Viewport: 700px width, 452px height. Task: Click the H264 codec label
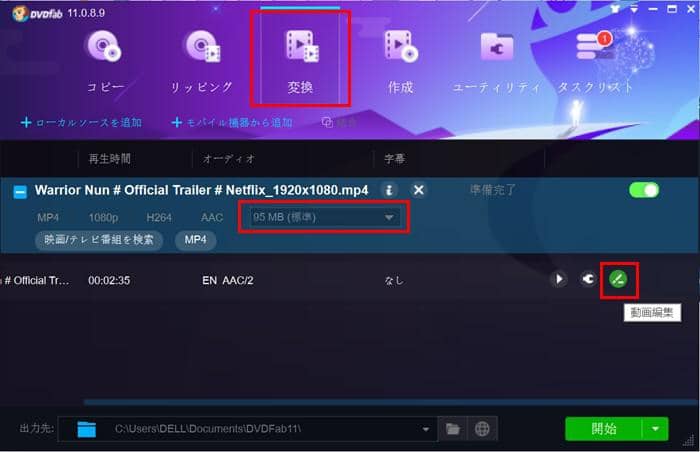pos(159,218)
